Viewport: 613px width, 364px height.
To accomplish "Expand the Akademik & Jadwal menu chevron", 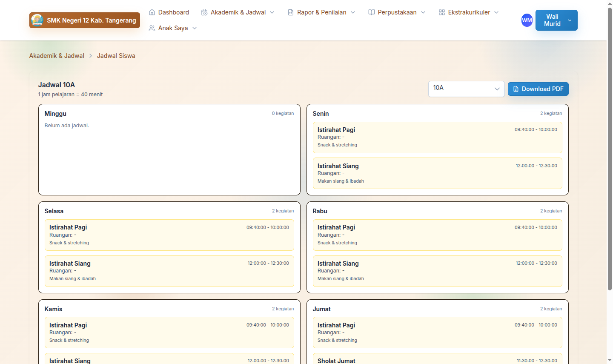I will (x=272, y=12).
